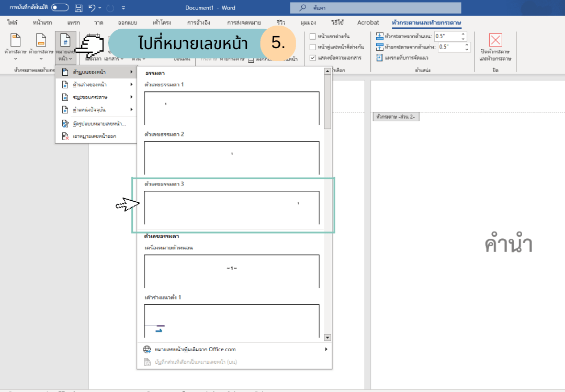Open ด้านบนของหน้า submenu
This screenshot has width=565, height=392.
[96, 72]
